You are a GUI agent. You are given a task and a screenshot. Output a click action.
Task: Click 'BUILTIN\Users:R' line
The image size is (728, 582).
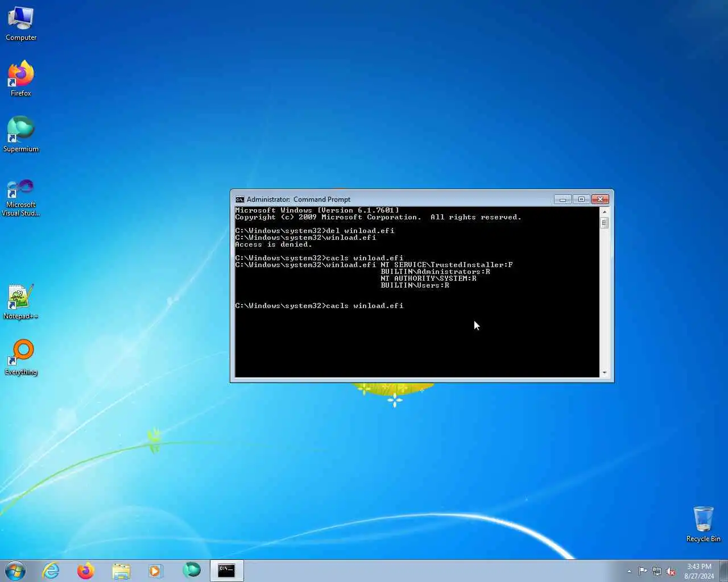(x=415, y=285)
